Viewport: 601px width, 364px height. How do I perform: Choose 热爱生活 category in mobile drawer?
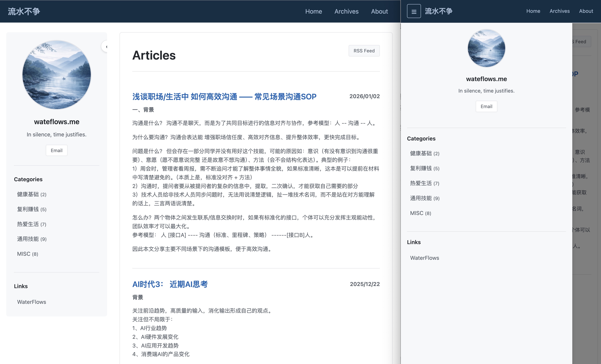(x=424, y=184)
